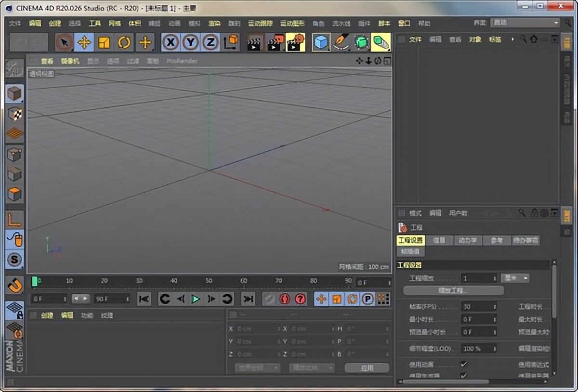Select the Scale tool
Viewport: 578px width, 392px height.
pos(105,42)
